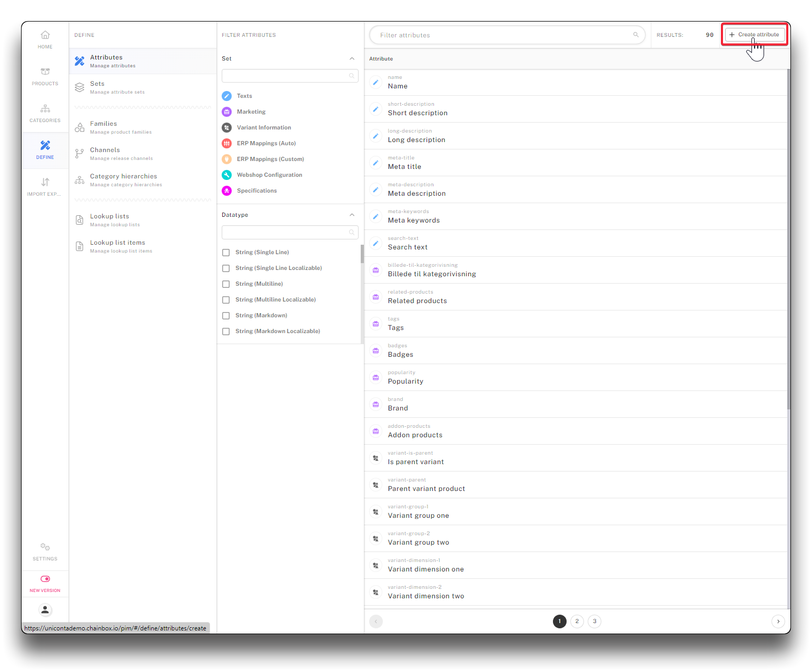Click the ERP Mappings (Auto) icon

227,143
